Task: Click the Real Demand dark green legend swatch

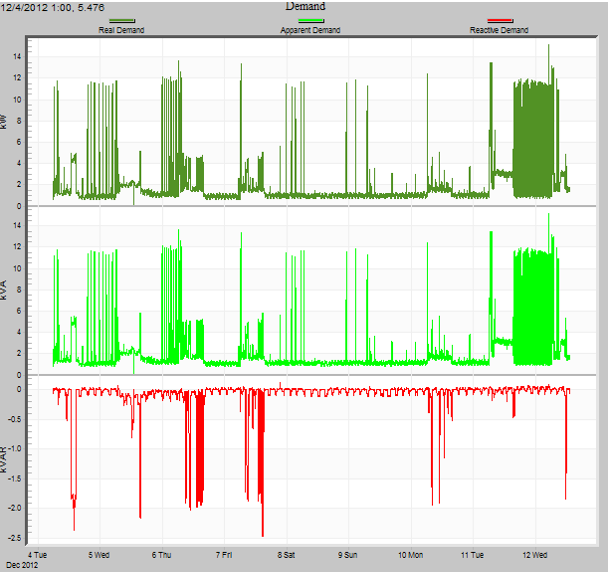Action: click(x=121, y=20)
